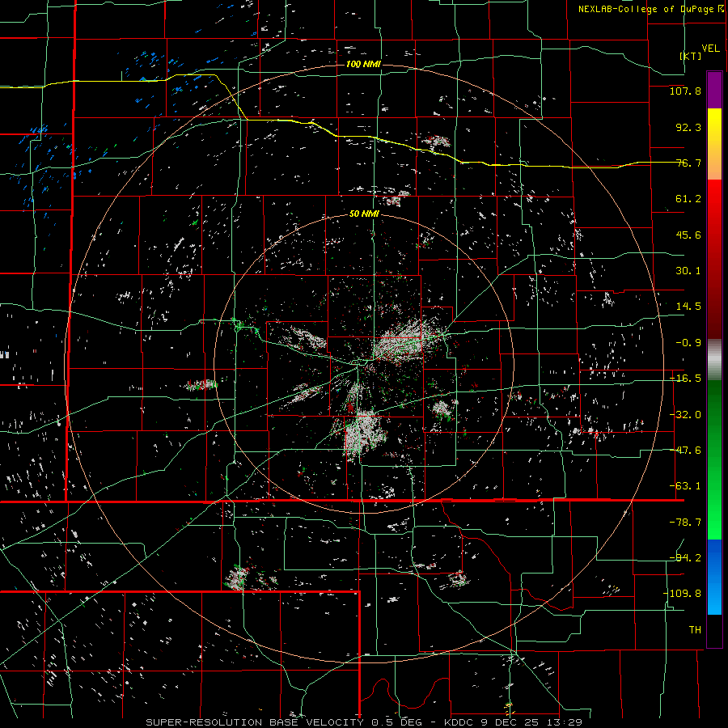Screen dimensions: 728x728
Task: Select the '100 NMI' range ring label
Action: coord(363,64)
